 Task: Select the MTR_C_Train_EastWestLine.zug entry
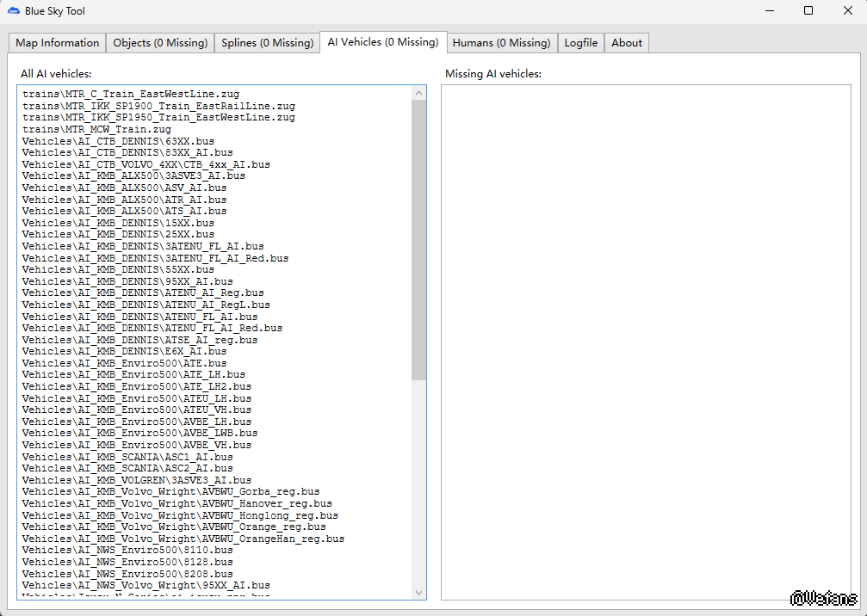[x=131, y=94]
